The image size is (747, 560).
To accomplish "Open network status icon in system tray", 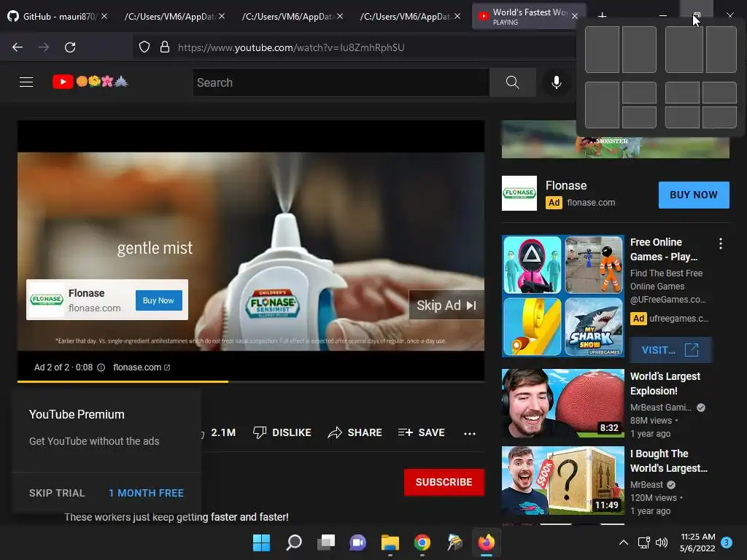I will [643, 542].
